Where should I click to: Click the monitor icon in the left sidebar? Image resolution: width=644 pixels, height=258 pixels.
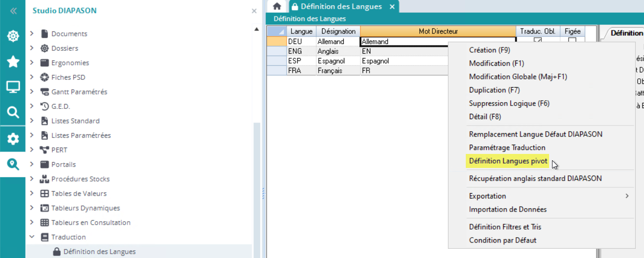coord(13,87)
